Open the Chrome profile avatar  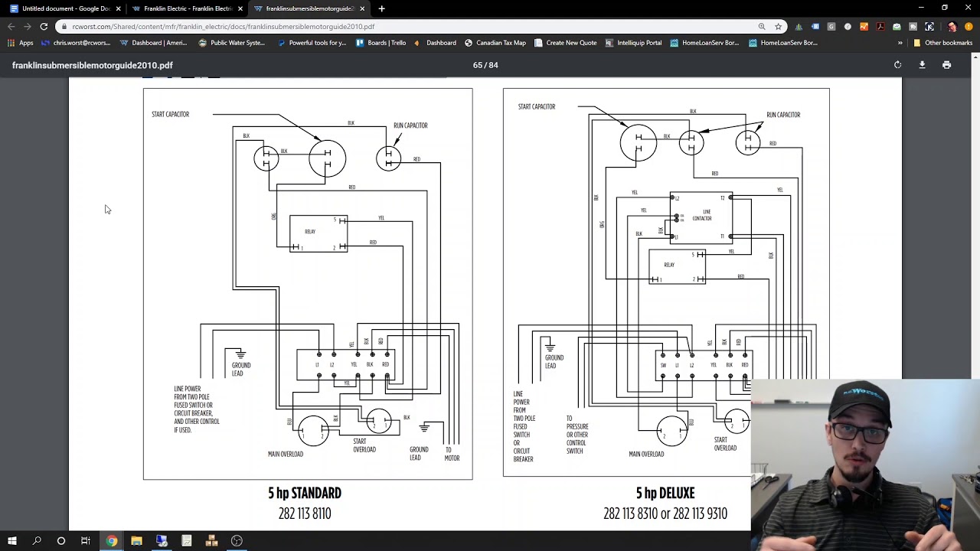[x=952, y=26]
